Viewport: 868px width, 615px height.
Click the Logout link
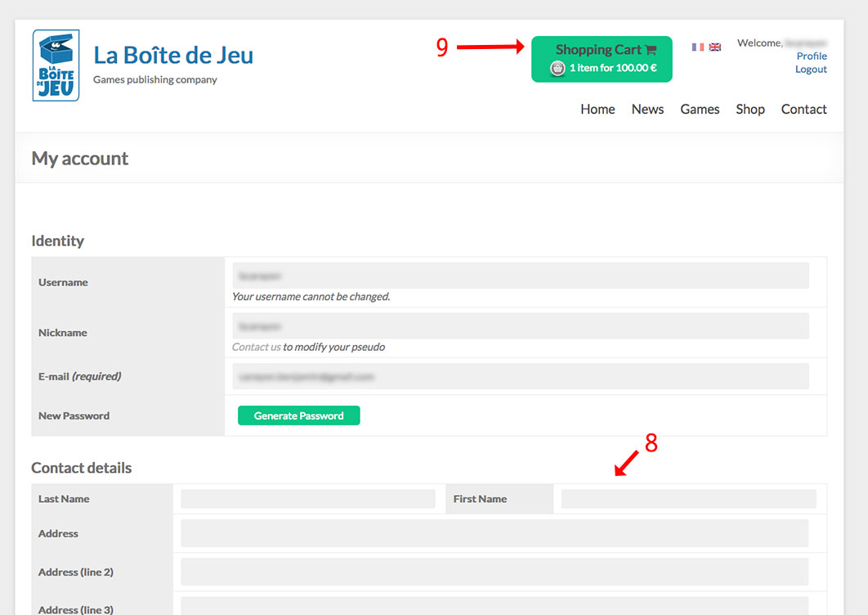coord(811,70)
